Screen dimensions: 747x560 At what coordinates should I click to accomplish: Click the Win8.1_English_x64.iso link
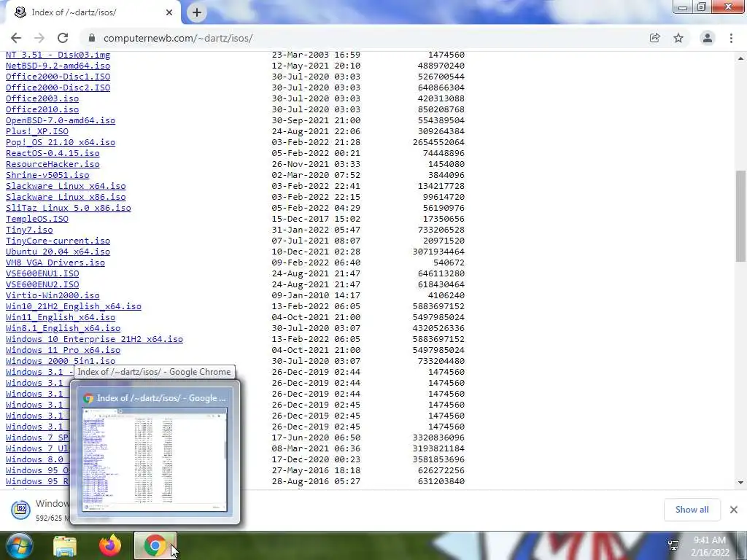point(63,329)
